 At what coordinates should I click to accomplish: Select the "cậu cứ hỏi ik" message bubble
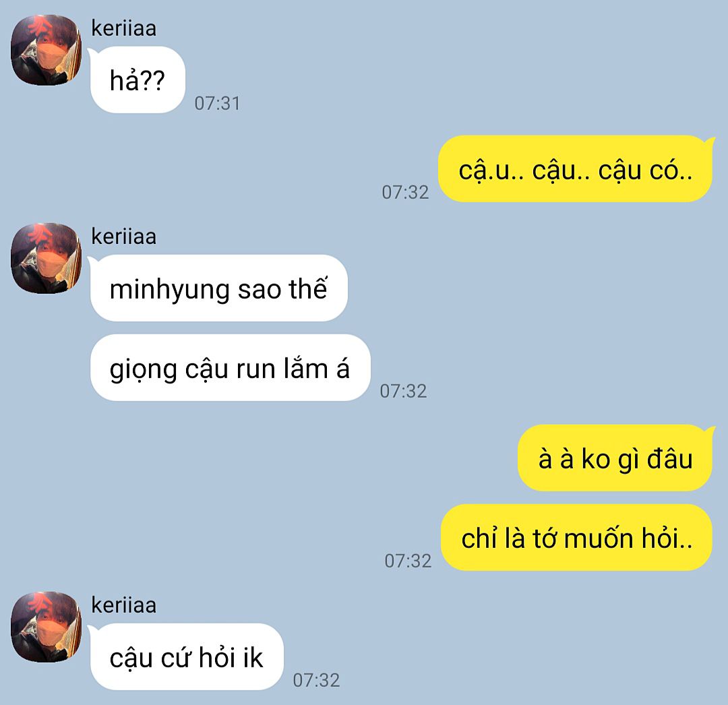(187, 656)
